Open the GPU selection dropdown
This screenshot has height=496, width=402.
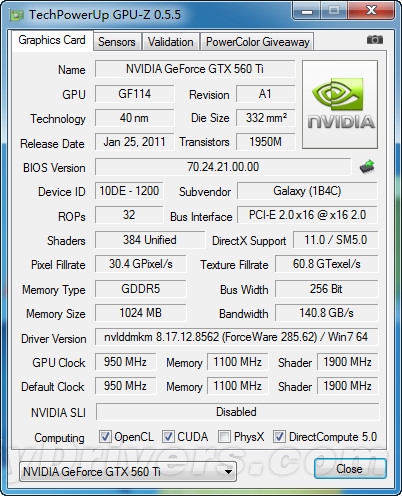[128, 471]
